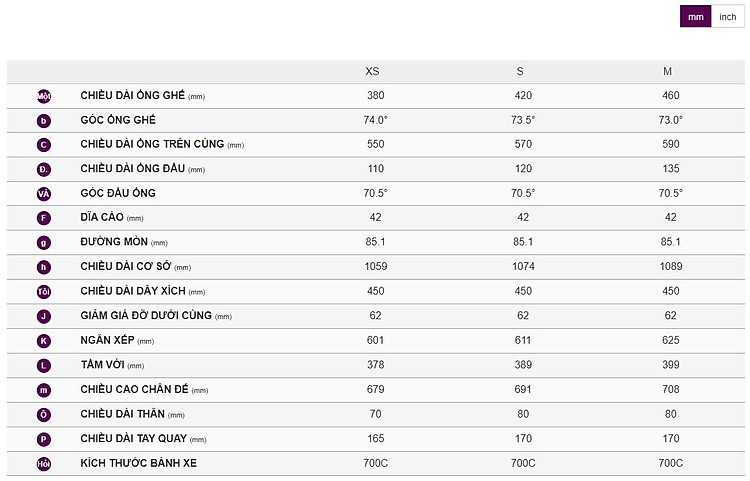
Task: Click the Kích thước bánh xe row label
Action: [x=138, y=463]
